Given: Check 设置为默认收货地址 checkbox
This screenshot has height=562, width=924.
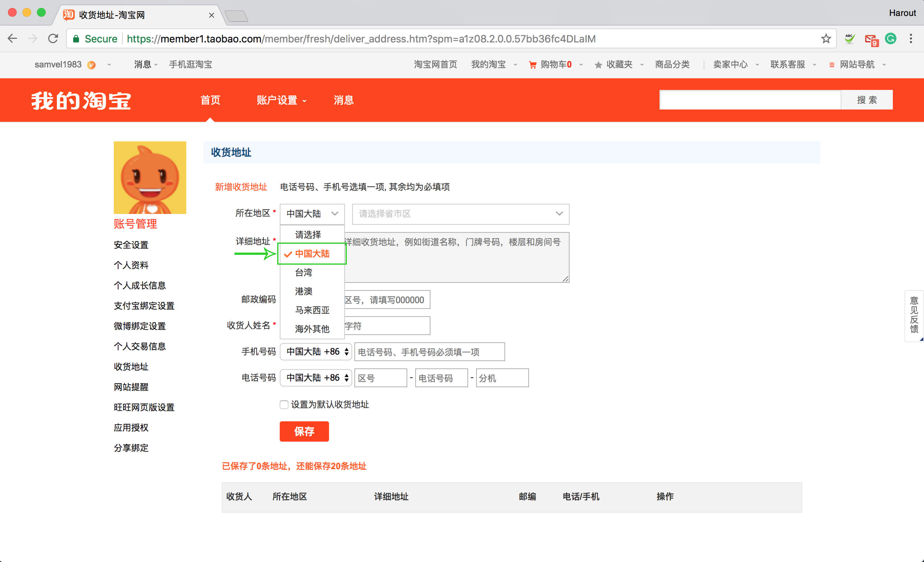Looking at the screenshot, I should (284, 404).
